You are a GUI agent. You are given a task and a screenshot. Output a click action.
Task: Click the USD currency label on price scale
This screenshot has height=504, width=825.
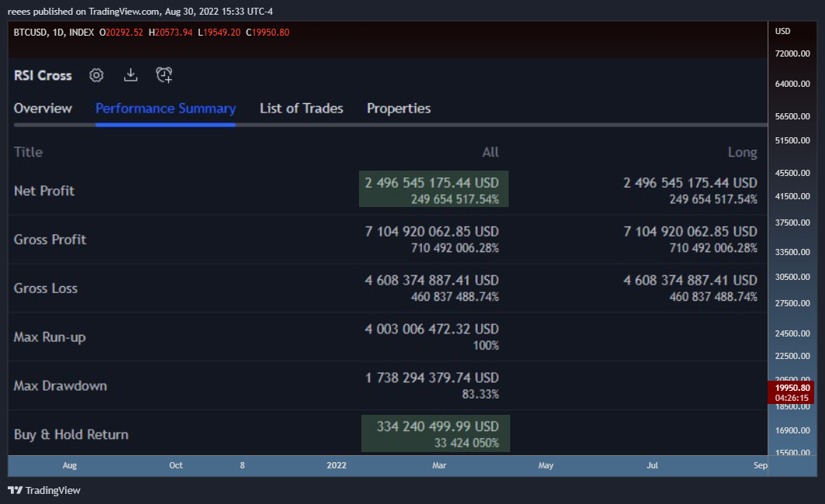[782, 31]
